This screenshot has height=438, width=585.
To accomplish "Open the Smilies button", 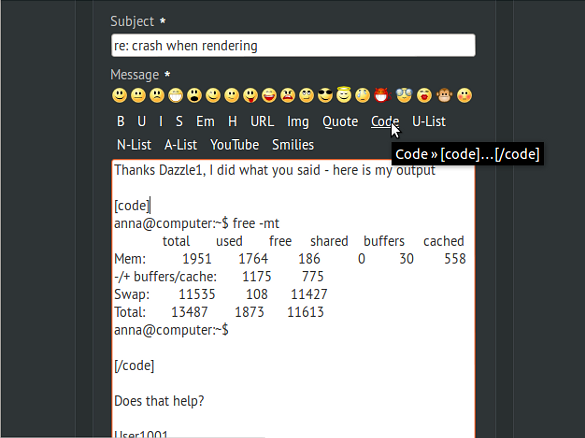I will pos(293,145).
